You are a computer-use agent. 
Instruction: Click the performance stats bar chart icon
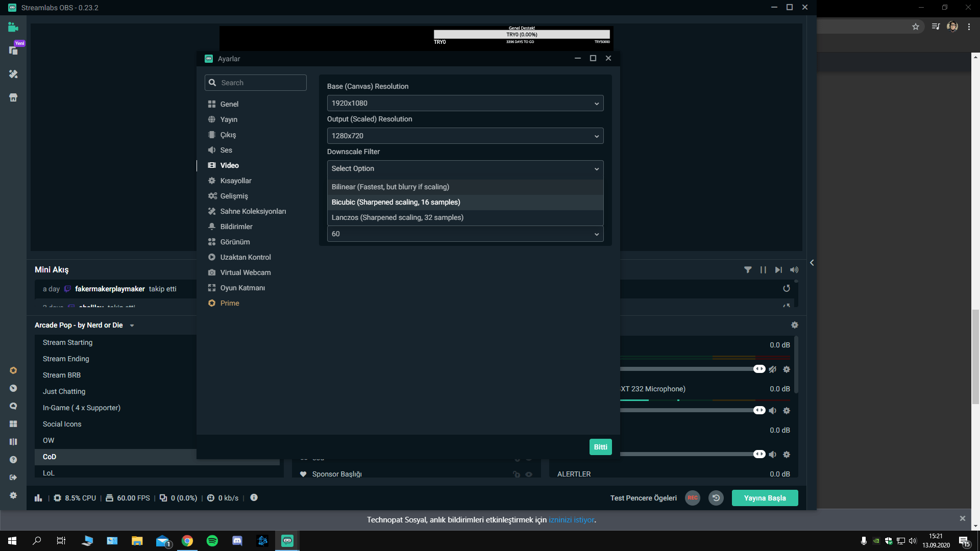(38, 498)
